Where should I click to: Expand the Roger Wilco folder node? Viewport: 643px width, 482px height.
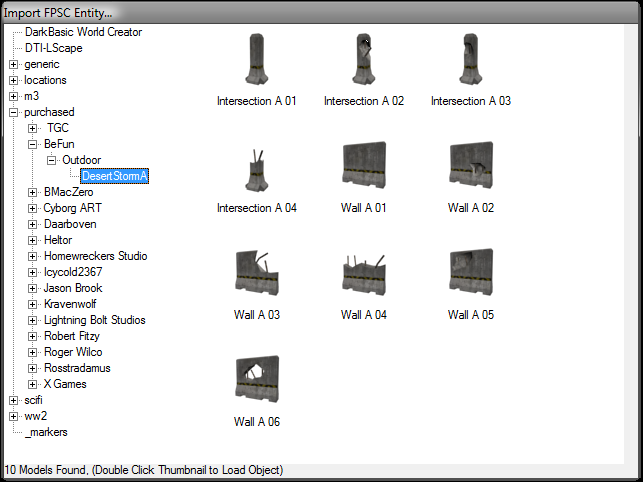[x=32, y=352]
